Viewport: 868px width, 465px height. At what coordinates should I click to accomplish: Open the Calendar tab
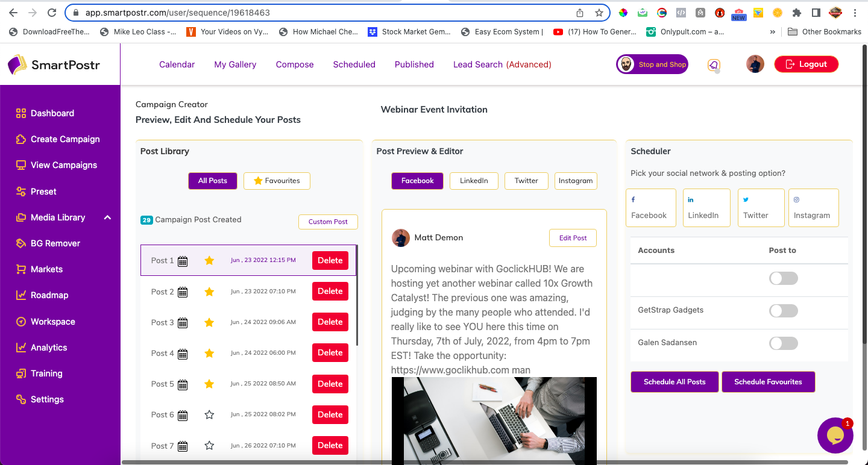177,64
